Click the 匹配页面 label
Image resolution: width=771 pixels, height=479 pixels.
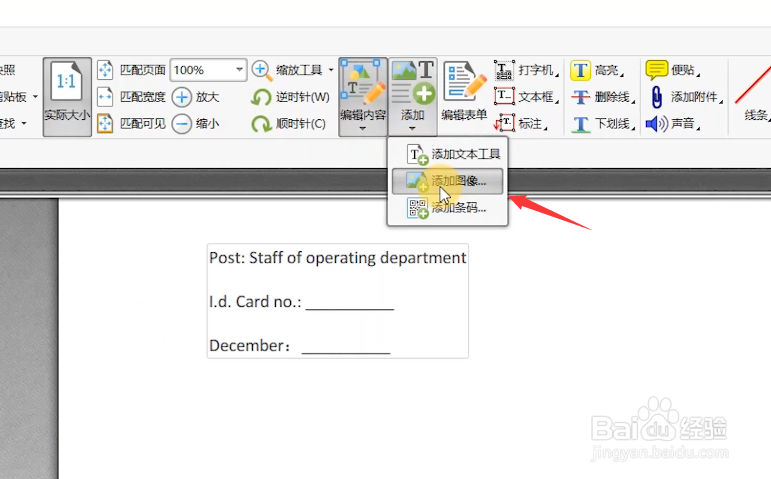click(x=143, y=70)
